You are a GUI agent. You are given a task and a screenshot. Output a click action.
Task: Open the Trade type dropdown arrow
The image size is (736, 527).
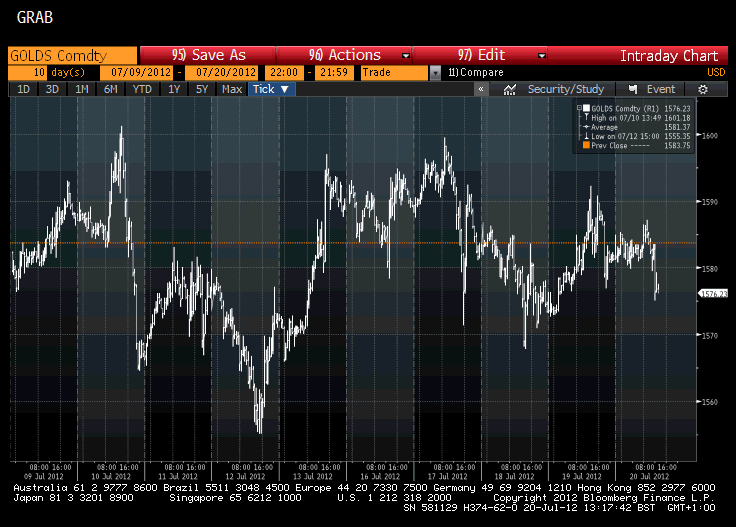point(436,73)
